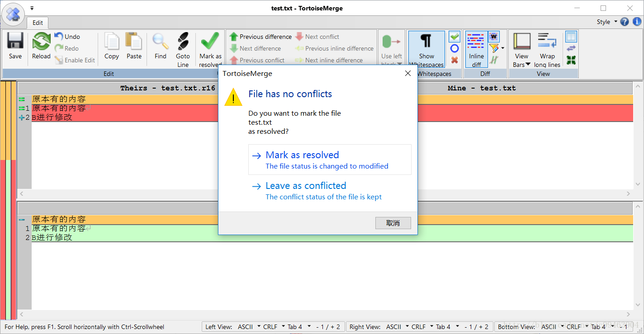Click the bottom pane horizontal scrollbar right arrow

tap(628, 314)
